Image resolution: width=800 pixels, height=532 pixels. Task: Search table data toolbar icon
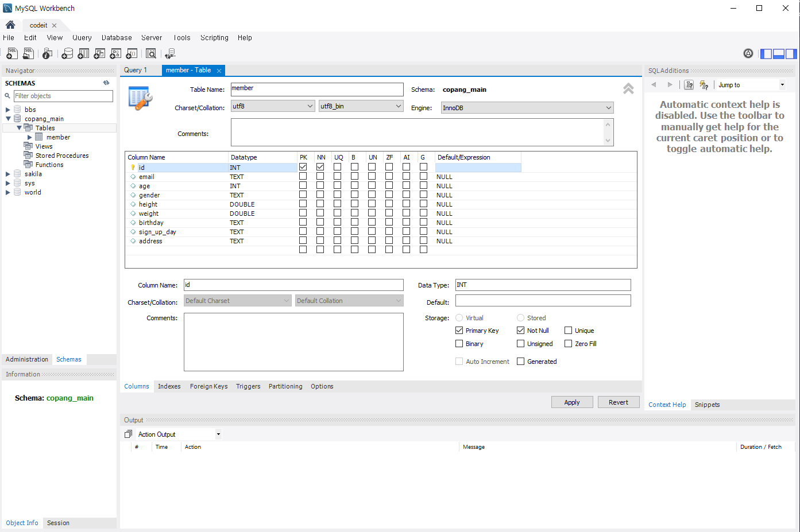coord(151,54)
